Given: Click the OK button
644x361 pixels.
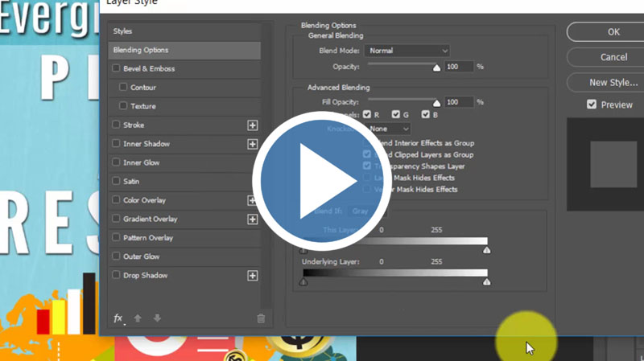Looking at the screenshot, I should click(x=613, y=32).
